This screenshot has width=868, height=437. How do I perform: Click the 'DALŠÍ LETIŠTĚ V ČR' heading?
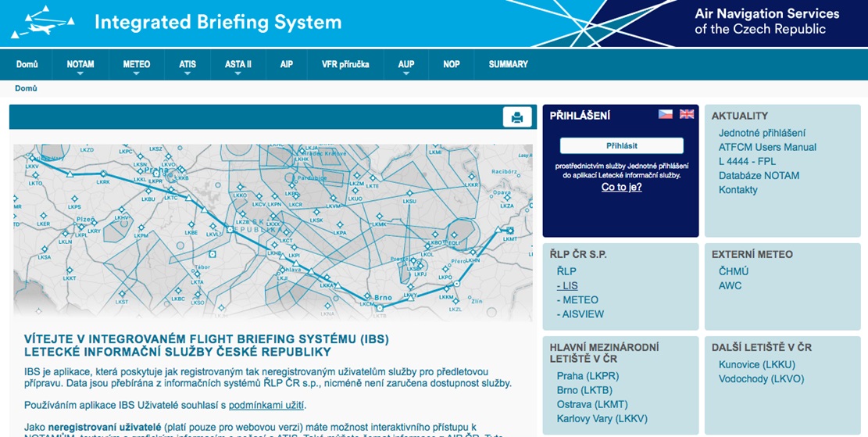point(761,348)
